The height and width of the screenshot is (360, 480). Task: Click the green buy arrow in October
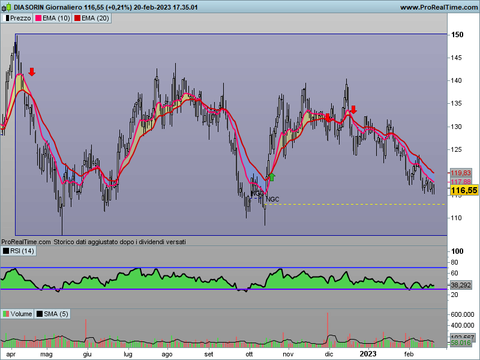[x=272, y=177]
